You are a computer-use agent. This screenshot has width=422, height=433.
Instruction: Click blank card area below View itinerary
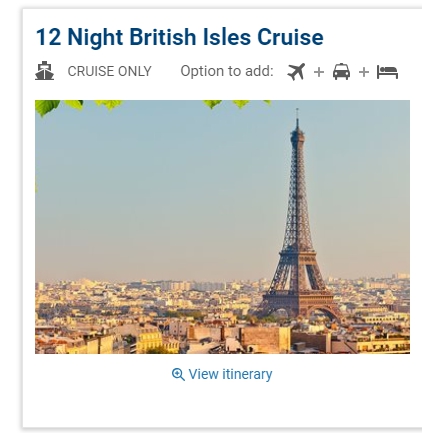pyautogui.click(x=222, y=405)
